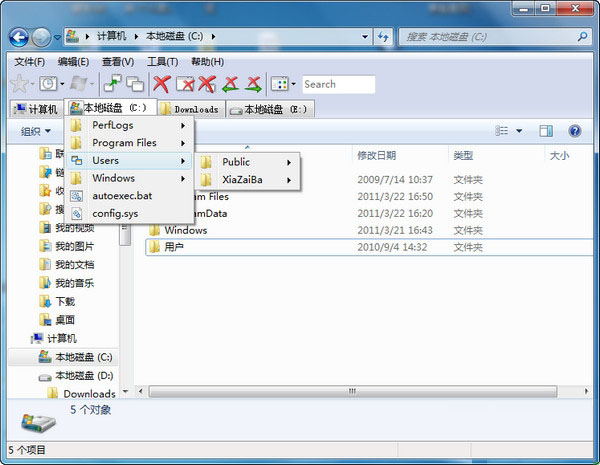Click the blue help question mark icon

pos(575,131)
